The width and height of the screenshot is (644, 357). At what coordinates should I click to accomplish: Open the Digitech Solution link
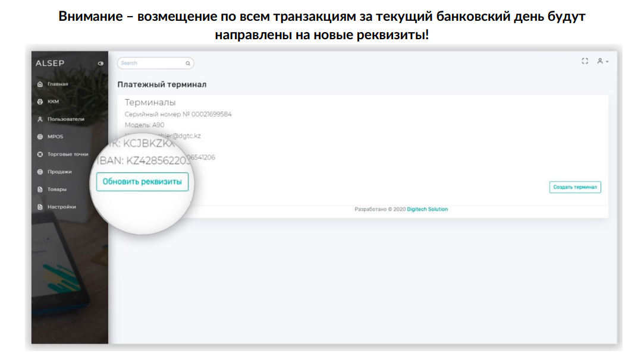click(x=427, y=209)
